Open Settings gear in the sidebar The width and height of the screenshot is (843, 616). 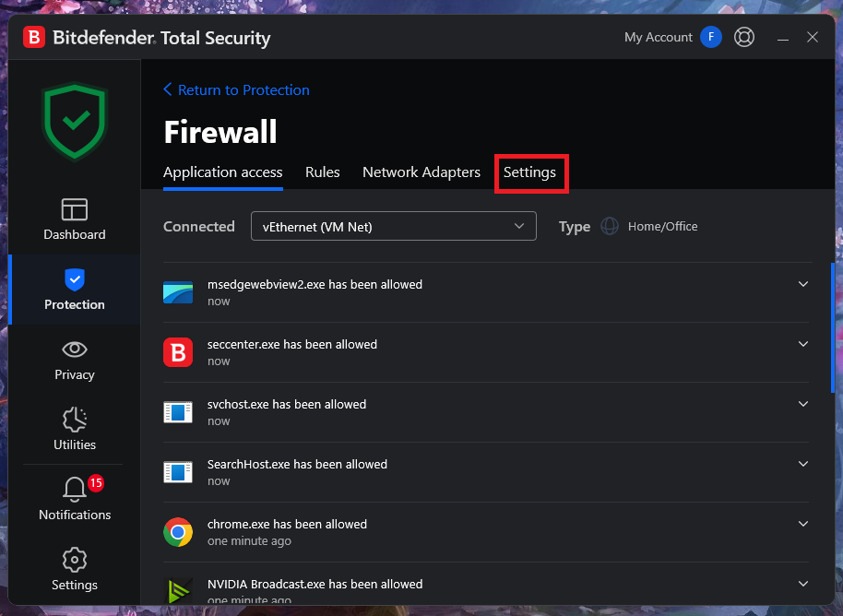tap(75, 569)
